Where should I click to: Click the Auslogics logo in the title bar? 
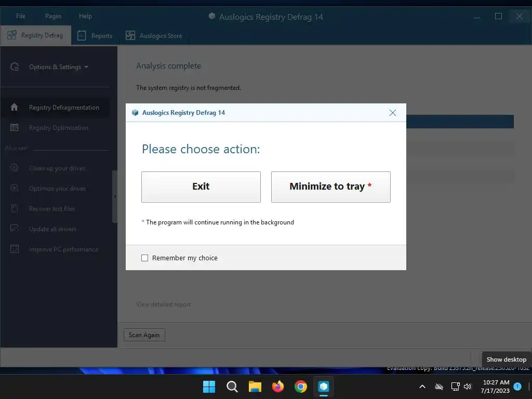coord(212,16)
